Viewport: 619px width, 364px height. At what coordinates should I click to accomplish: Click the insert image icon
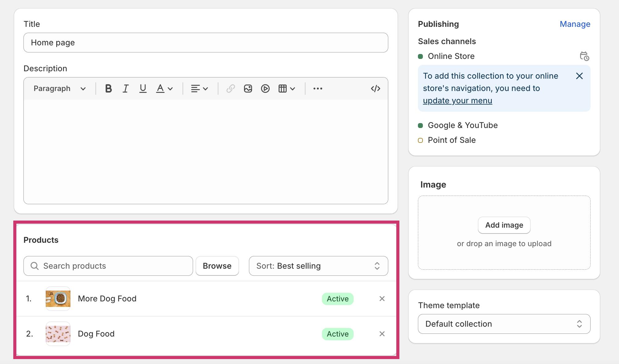(x=248, y=89)
